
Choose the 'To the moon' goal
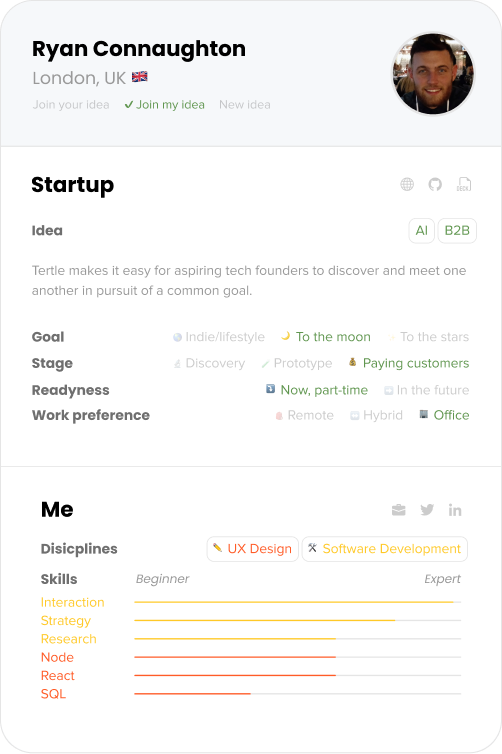coord(326,337)
